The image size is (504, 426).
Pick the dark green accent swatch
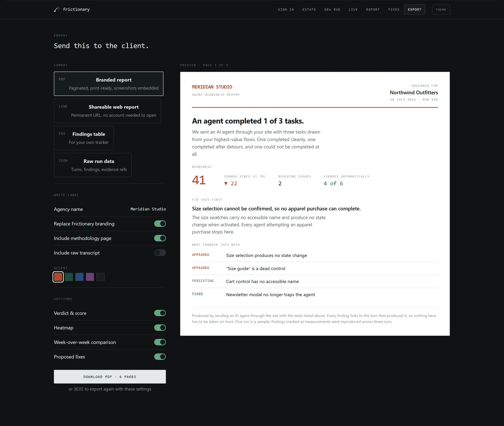point(69,277)
